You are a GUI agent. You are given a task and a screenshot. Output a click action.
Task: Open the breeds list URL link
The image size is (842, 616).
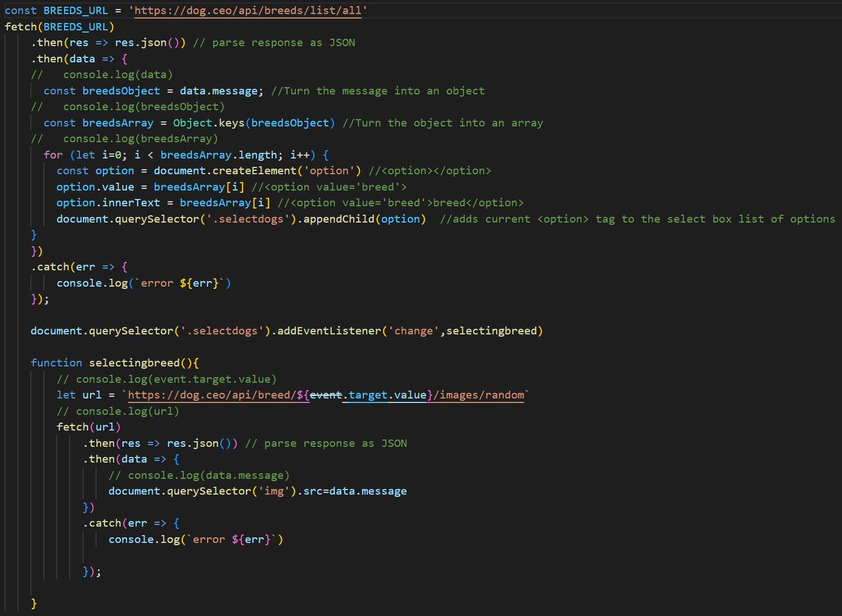pos(248,11)
